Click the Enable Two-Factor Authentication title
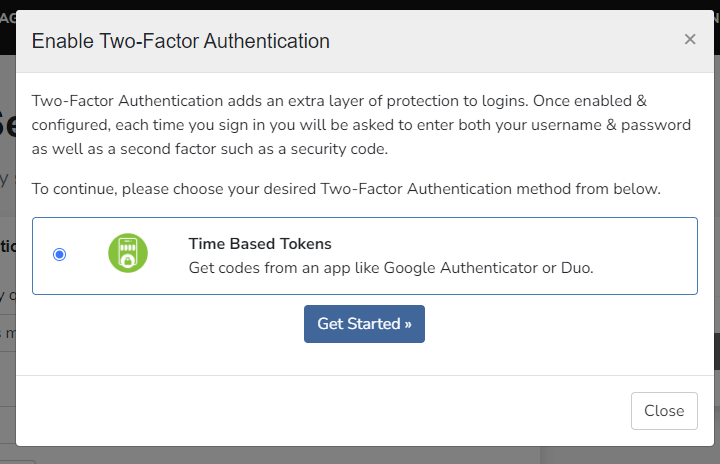The width and height of the screenshot is (720, 464). (x=180, y=41)
